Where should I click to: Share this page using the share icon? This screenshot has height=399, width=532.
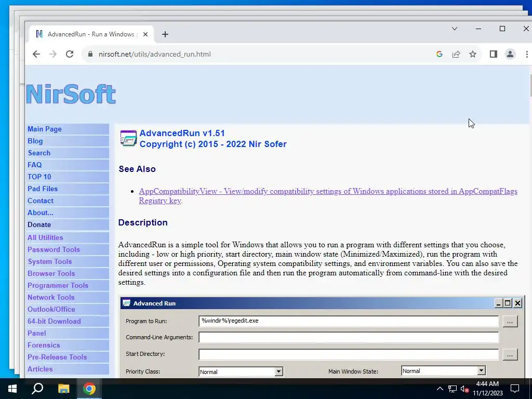coord(456,54)
